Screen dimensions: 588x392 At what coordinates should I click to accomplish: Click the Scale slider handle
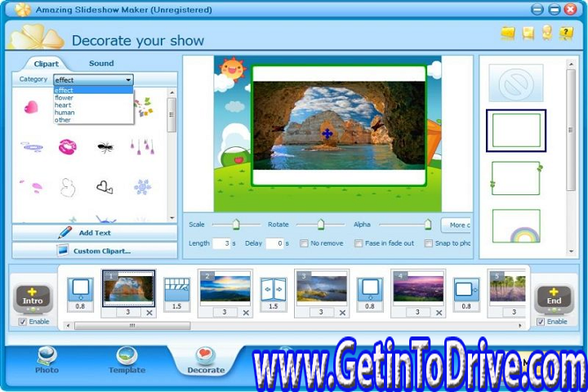coord(235,225)
